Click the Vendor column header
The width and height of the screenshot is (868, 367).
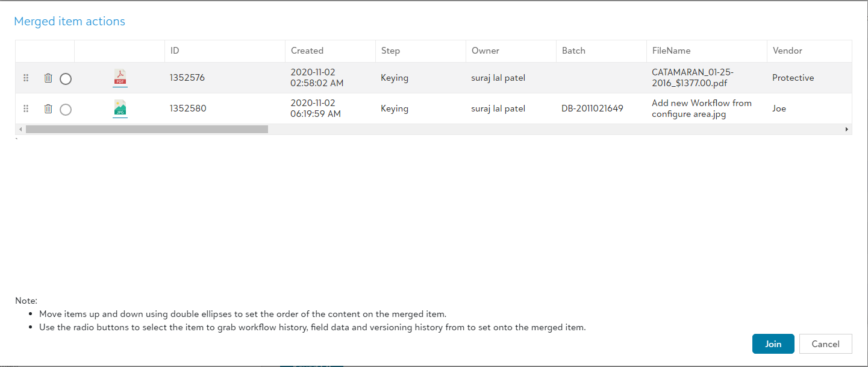point(787,51)
